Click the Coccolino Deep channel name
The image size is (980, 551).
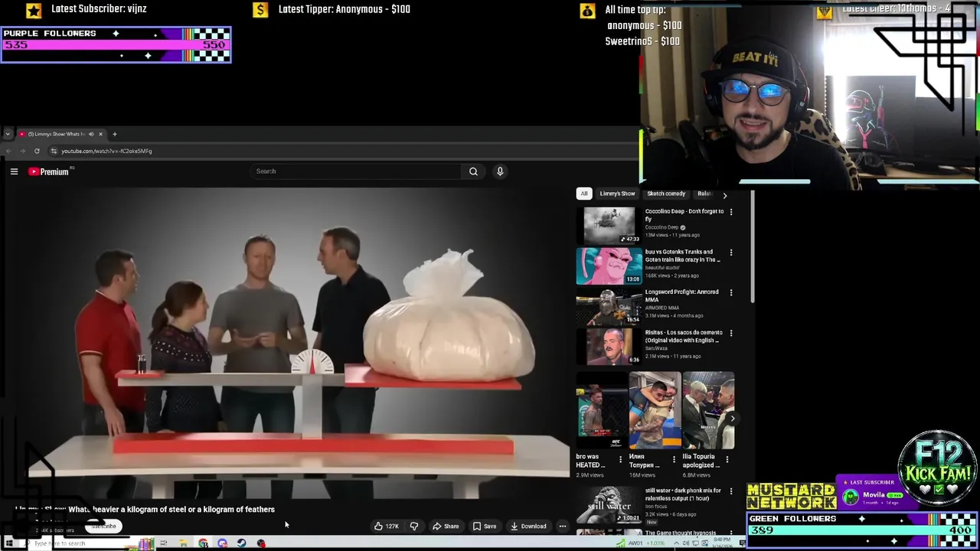pos(663,227)
